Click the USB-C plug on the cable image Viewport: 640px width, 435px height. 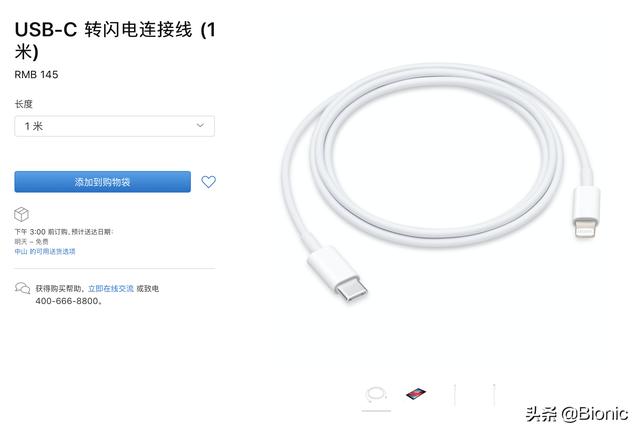[338, 274]
